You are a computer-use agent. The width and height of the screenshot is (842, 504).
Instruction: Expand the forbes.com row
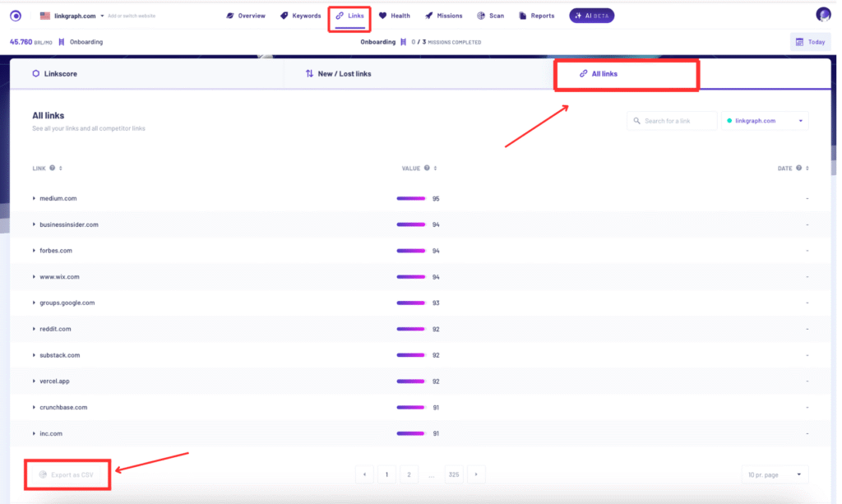tap(34, 251)
